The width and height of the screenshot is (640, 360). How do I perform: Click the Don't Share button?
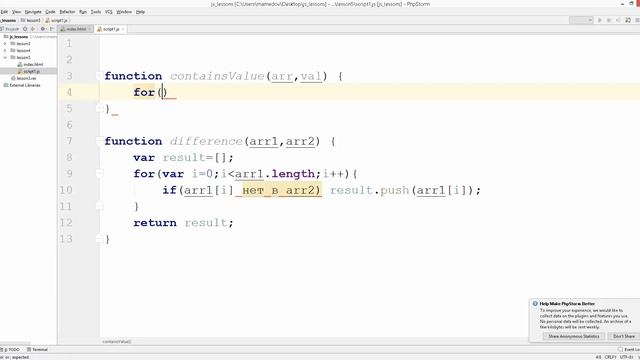click(x=623, y=336)
